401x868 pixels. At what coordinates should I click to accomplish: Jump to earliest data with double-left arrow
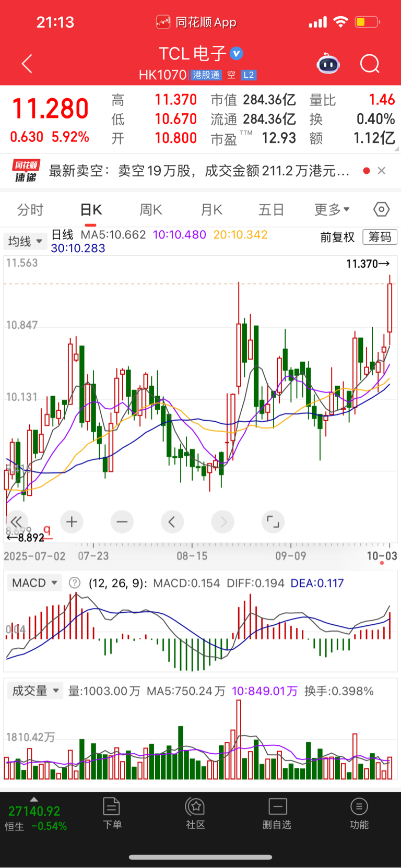pyautogui.click(x=16, y=521)
